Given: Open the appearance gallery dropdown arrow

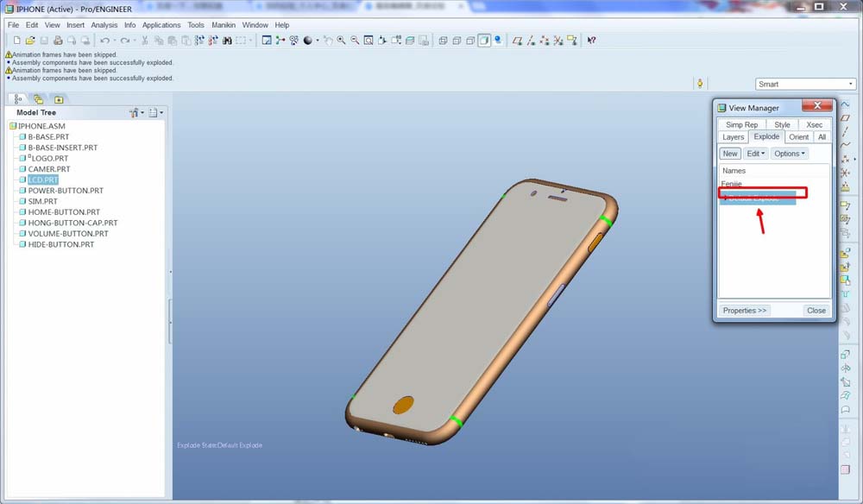Looking at the screenshot, I should 318,41.
